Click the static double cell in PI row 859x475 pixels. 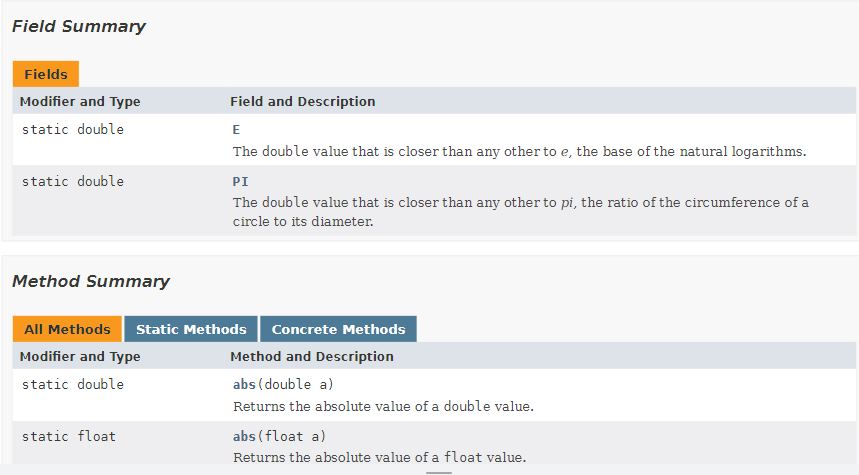72,181
